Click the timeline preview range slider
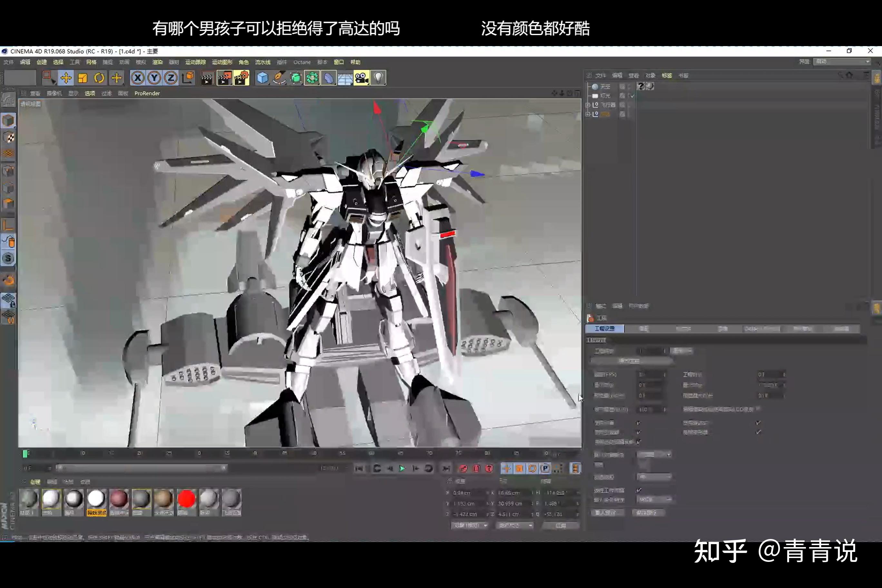 142,468
